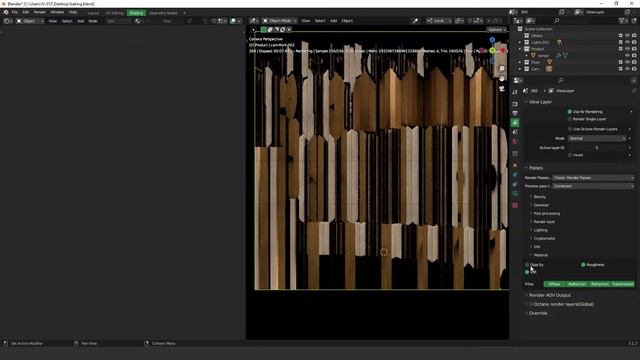This screenshot has width=640, height=360.
Task: Open viewport Object Mode dropdown
Action: (280, 20)
